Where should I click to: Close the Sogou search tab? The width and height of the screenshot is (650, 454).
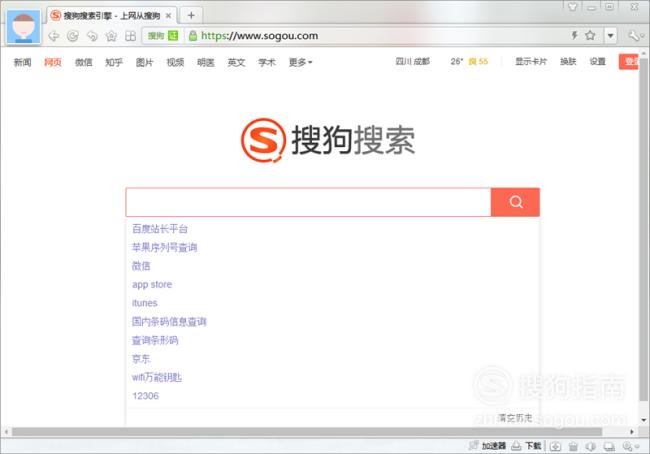tap(168, 16)
